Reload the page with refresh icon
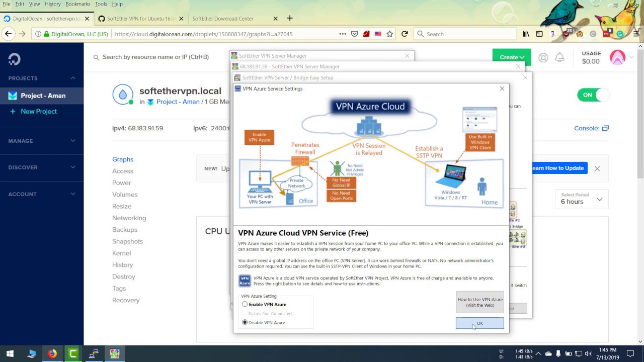Screen dimensions: 644x362 point(405,34)
